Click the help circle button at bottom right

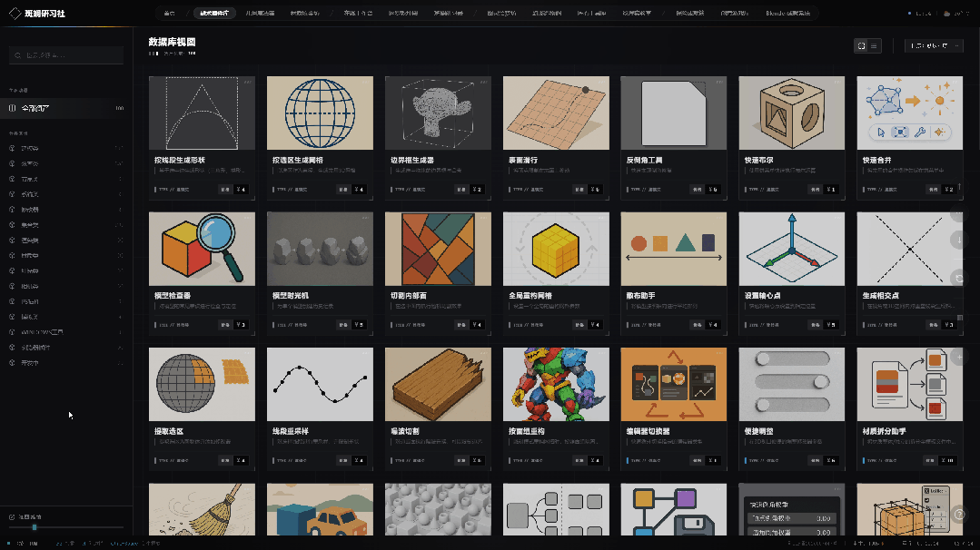point(959,515)
